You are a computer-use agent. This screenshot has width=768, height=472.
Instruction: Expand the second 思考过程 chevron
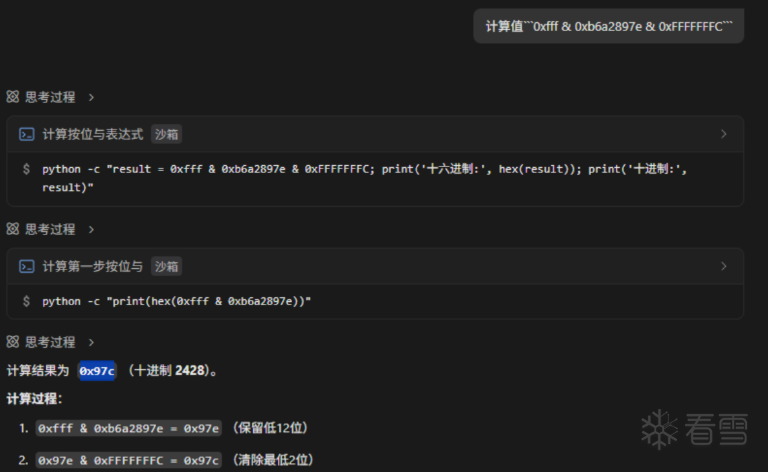[91, 230]
